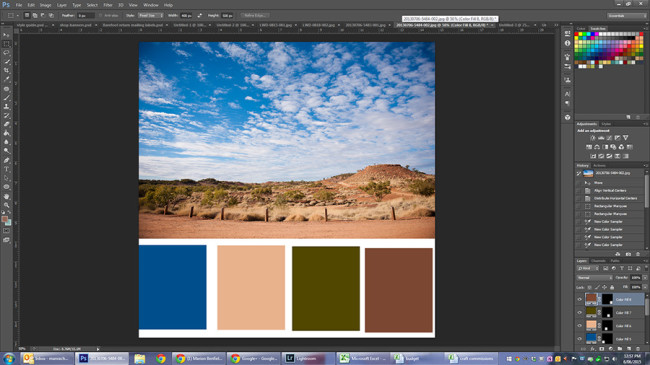650x365 pixels.
Task: Click the Width input field
Action: click(186, 15)
